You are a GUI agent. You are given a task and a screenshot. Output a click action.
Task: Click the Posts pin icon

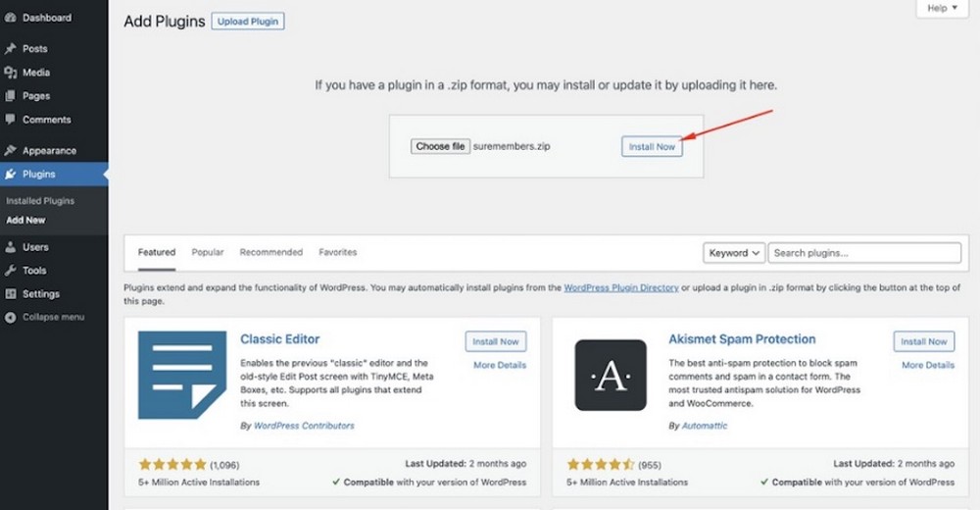(10, 48)
